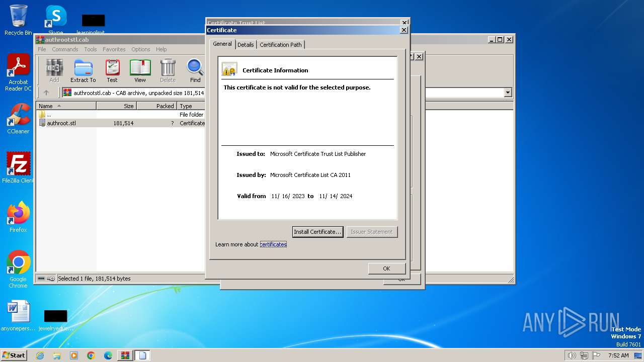This screenshot has height=362, width=644.
Task: Open the Help menu in WinRAR
Action: pos(161,49)
